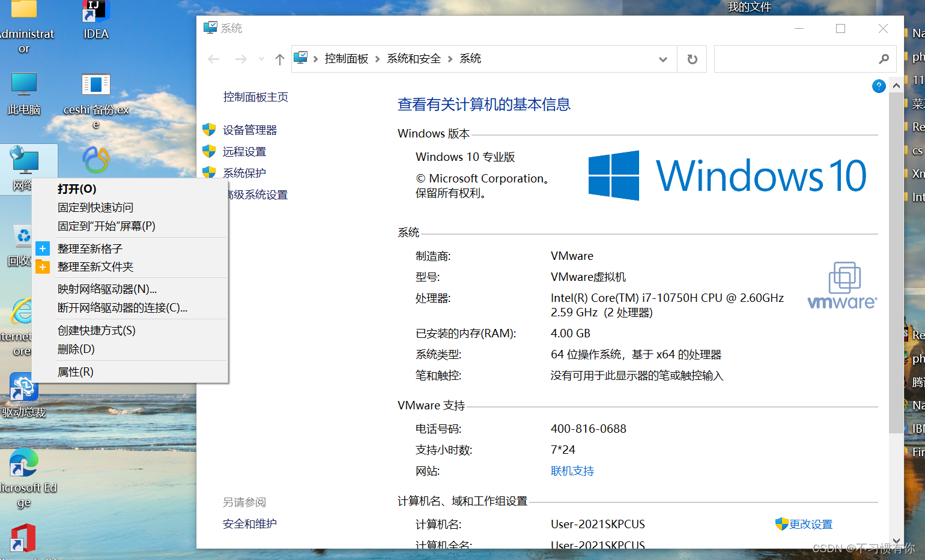Open the address bar history dropdown
The height and width of the screenshot is (560, 925).
point(663,59)
